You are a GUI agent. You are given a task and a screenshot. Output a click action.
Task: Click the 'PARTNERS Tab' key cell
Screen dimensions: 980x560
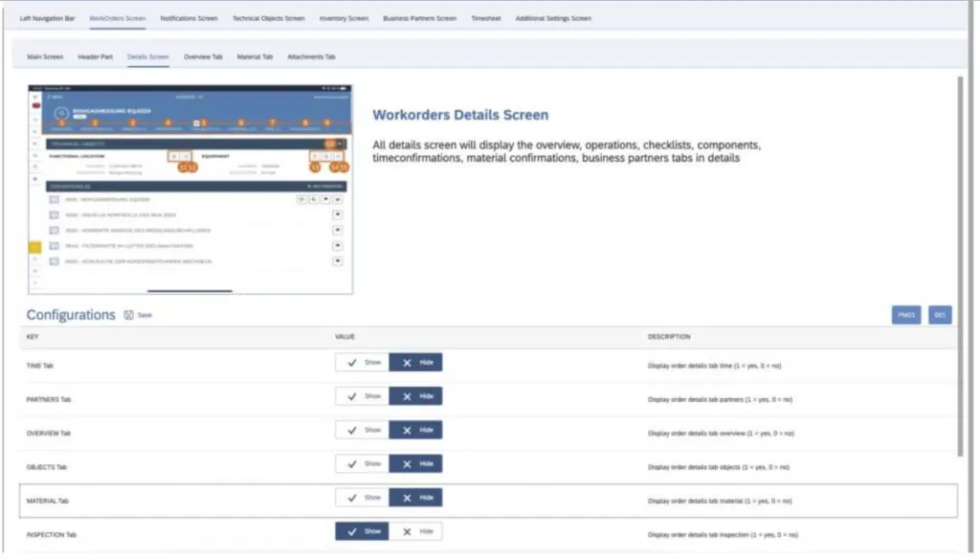(49, 399)
